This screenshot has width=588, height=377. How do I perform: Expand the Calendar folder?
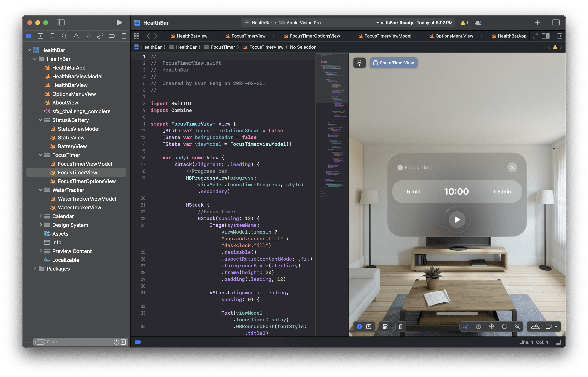(x=41, y=216)
